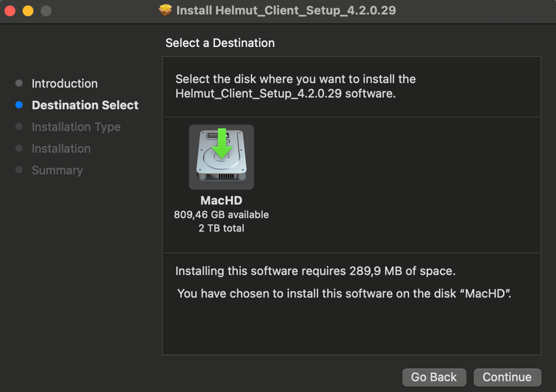Minimize the installer window

28,10
